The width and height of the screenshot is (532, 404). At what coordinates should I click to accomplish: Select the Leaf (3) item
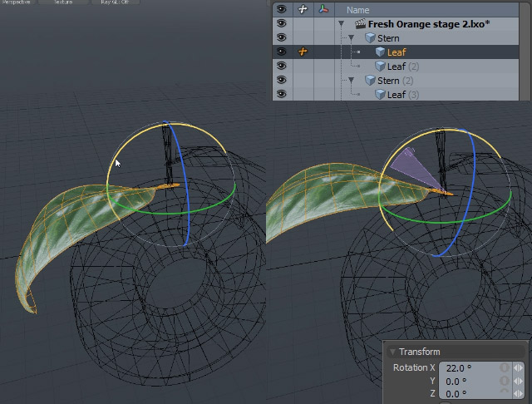403,95
